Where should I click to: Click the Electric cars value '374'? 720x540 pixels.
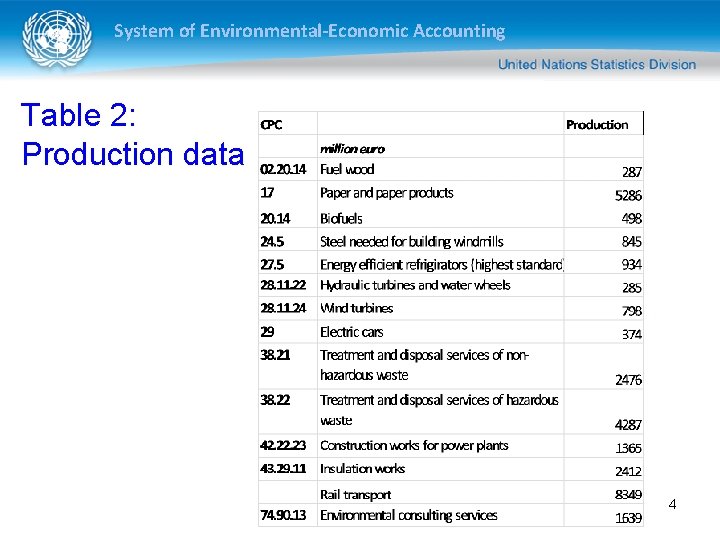tap(632, 334)
